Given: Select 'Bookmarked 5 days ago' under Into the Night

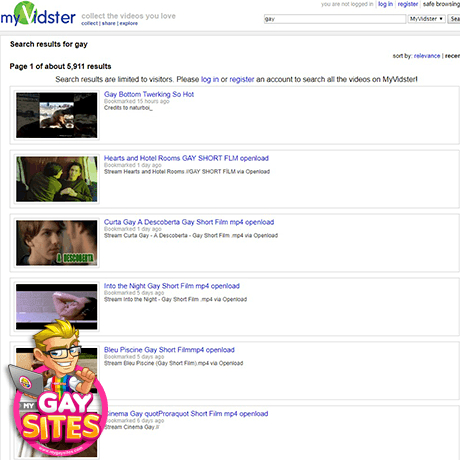Looking at the screenshot, I should (x=134, y=293).
